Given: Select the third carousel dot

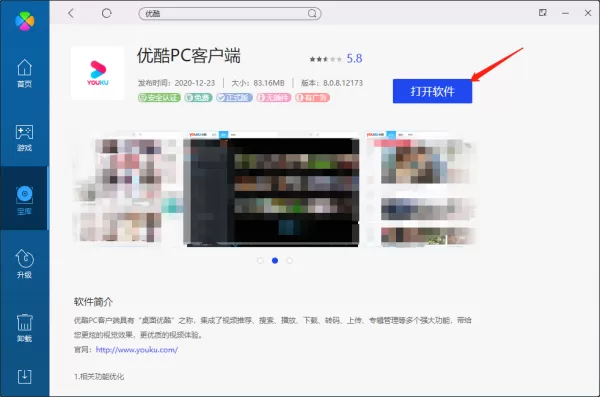Looking at the screenshot, I should coord(290,261).
